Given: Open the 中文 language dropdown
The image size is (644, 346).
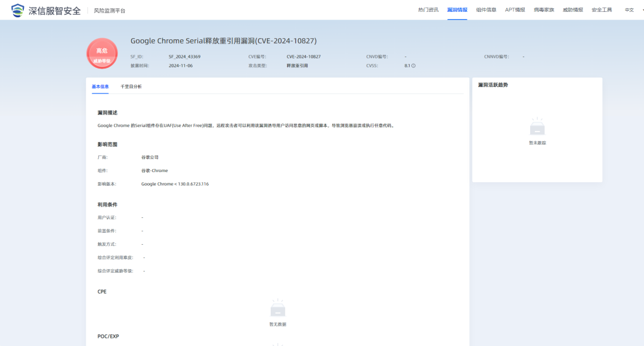Looking at the screenshot, I should tap(629, 10).
